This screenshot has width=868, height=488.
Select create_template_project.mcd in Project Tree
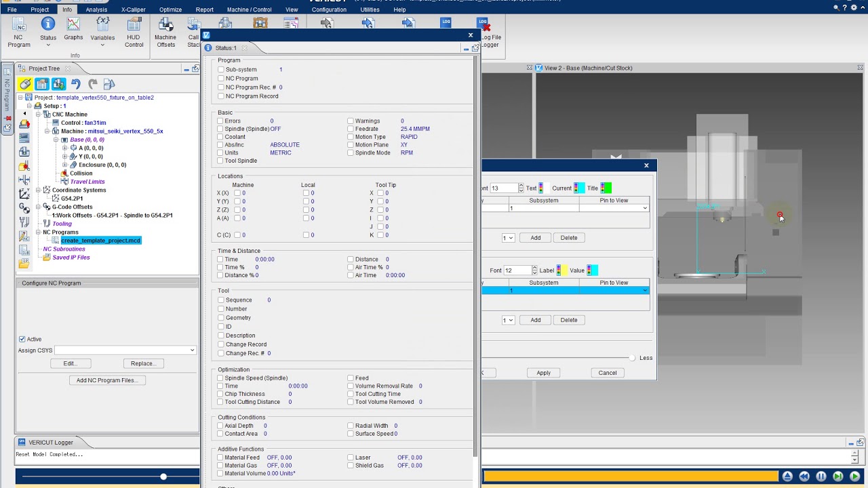click(100, 241)
